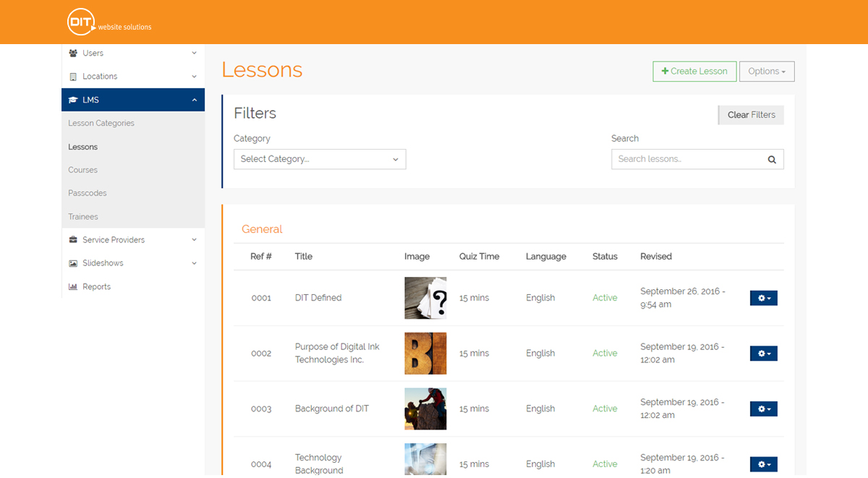The height and width of the screenshot is (478, 868).
Task: Collapse the LMS menu chevron
Action: (194, 100)
